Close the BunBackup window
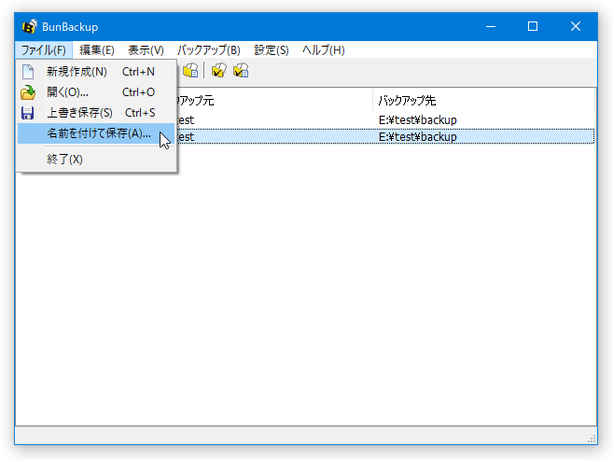 [x=575, y=27]
